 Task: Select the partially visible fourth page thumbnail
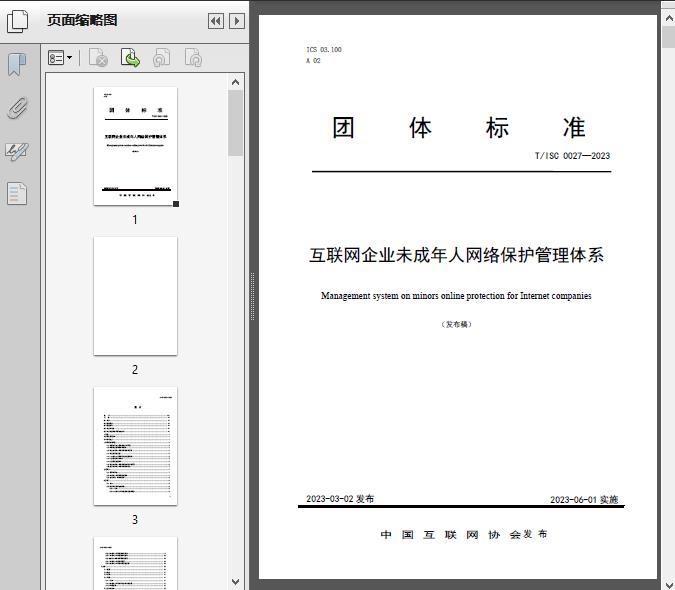pos(135,563)
